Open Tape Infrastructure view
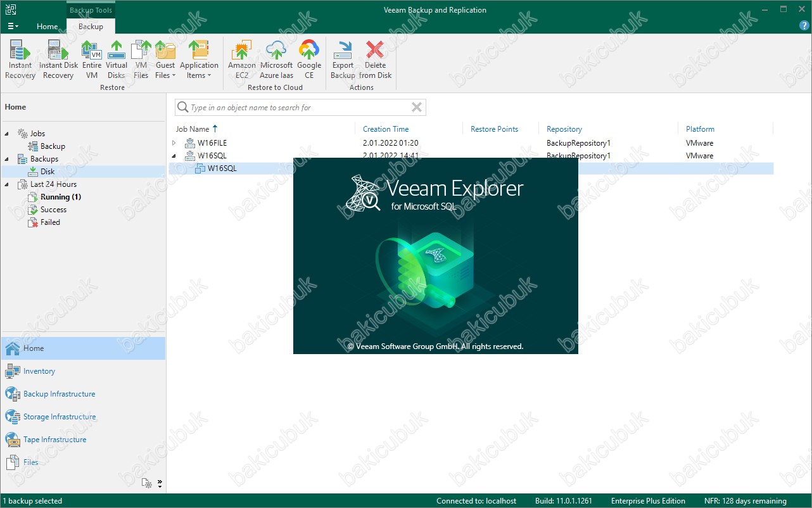Viewport: 812px width, 508px height. [83, 440]
